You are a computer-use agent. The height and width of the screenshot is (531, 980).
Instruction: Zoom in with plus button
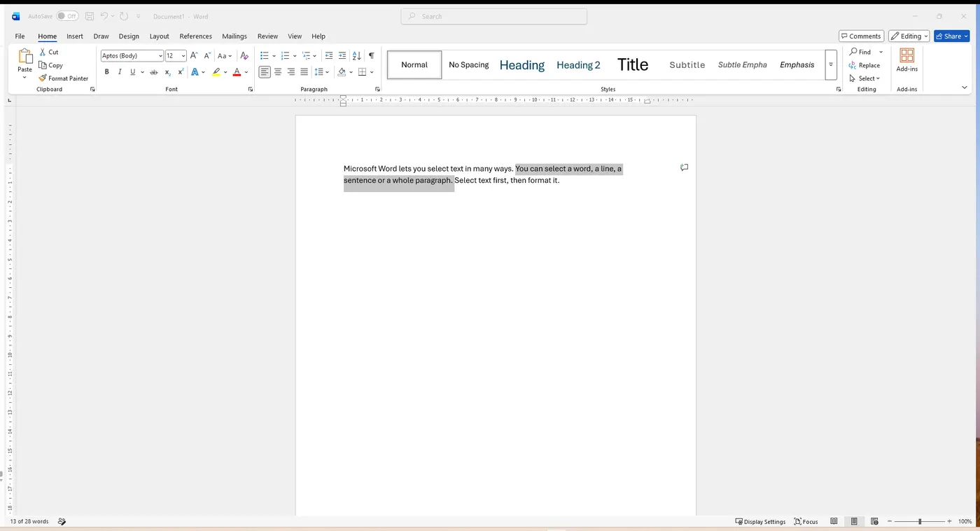pyautogui.click(x=949, y=521)
